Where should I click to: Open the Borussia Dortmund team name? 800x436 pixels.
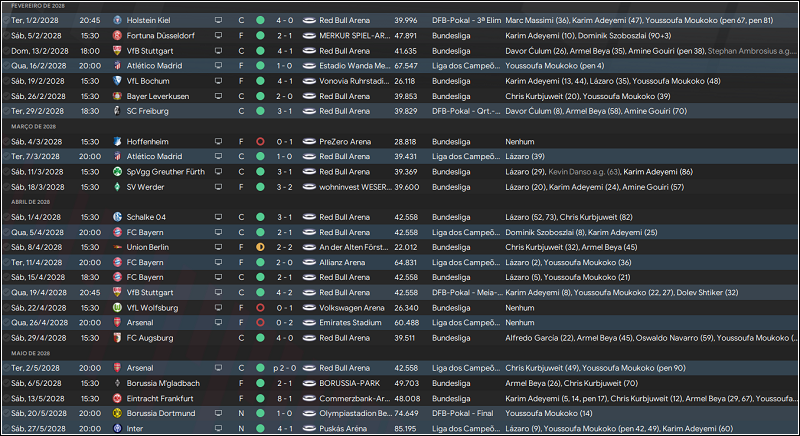161,414
